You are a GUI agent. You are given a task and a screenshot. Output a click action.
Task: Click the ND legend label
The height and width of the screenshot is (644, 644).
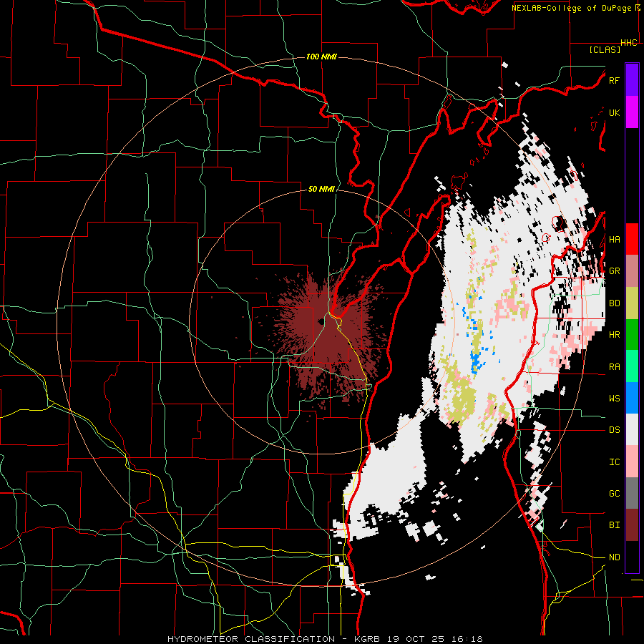pos(614,557)
